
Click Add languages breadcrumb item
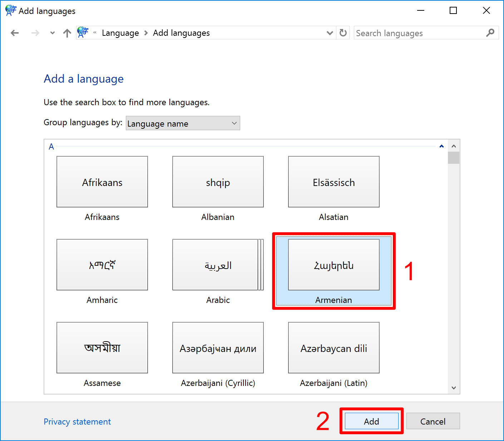click(181, 33)
